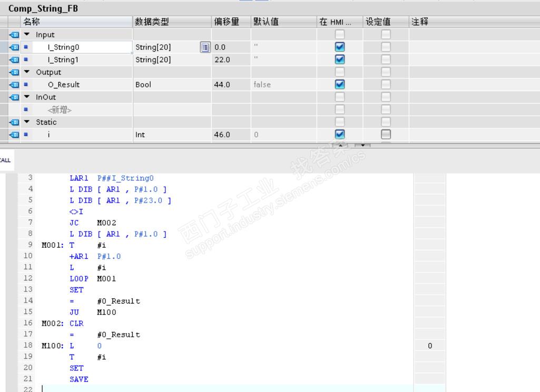
Task: Click the Bool data type cell
Action: 172,85
